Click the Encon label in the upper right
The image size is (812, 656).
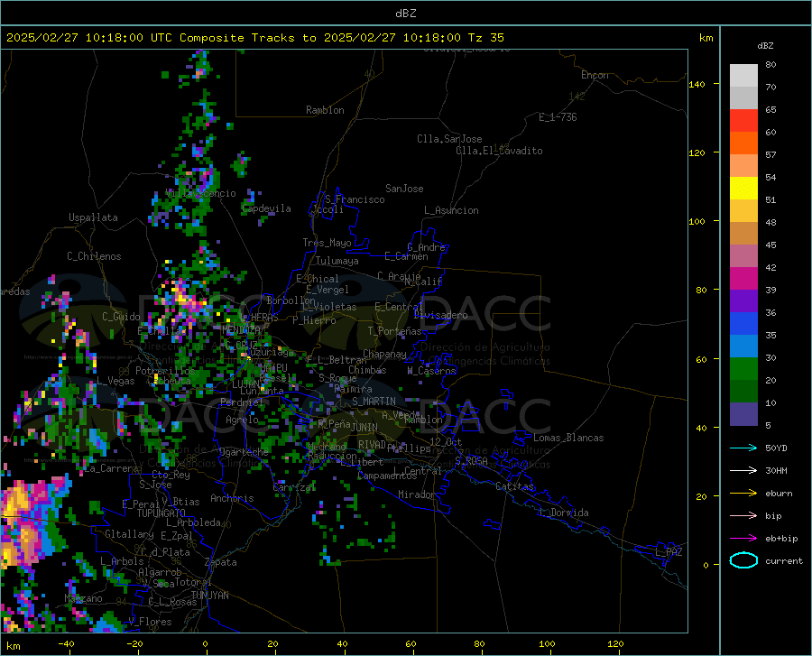[595, 75]
